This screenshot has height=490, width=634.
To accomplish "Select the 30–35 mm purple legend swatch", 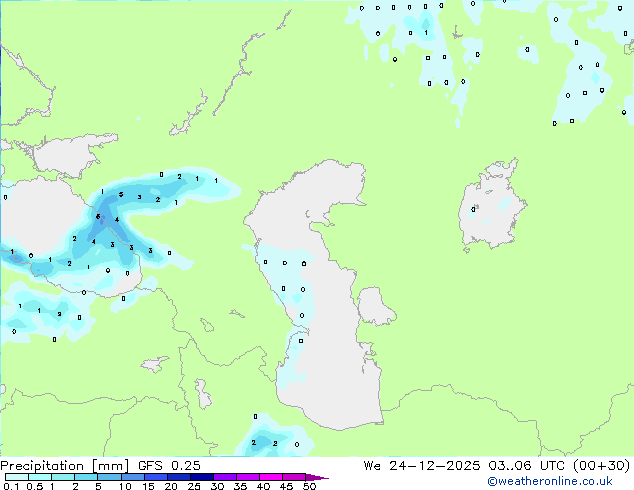I will coord(224,477).
